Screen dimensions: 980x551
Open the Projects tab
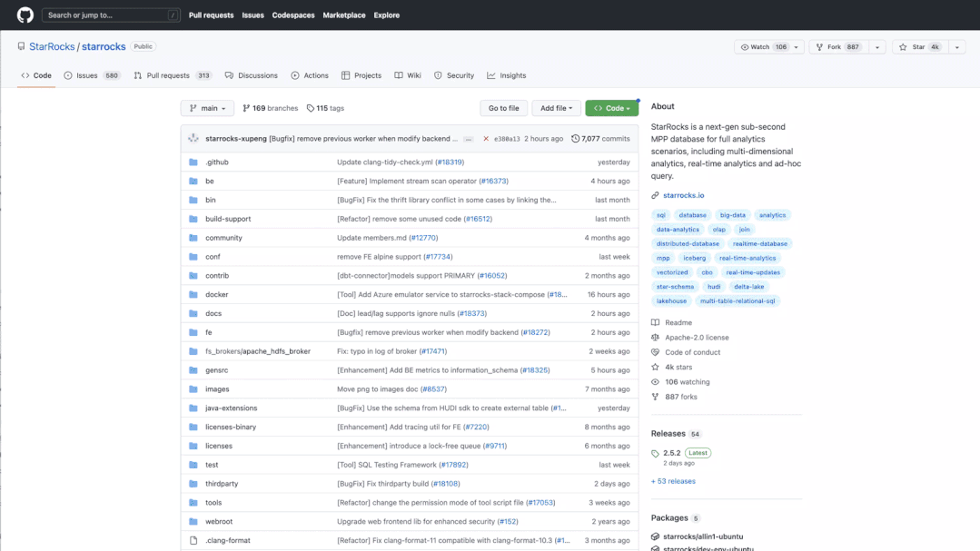pos(361,75)
